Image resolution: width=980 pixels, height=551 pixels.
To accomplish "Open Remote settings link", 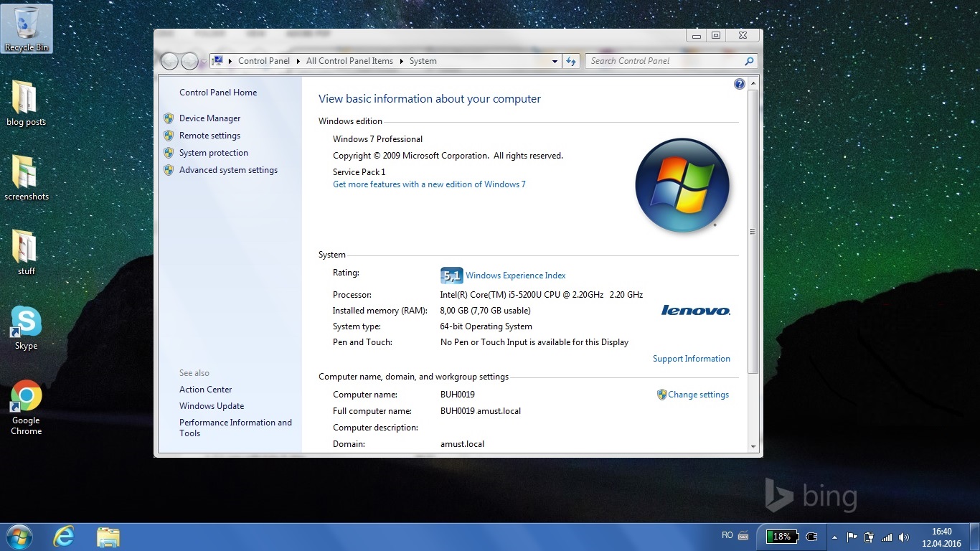I will [209, 136].
